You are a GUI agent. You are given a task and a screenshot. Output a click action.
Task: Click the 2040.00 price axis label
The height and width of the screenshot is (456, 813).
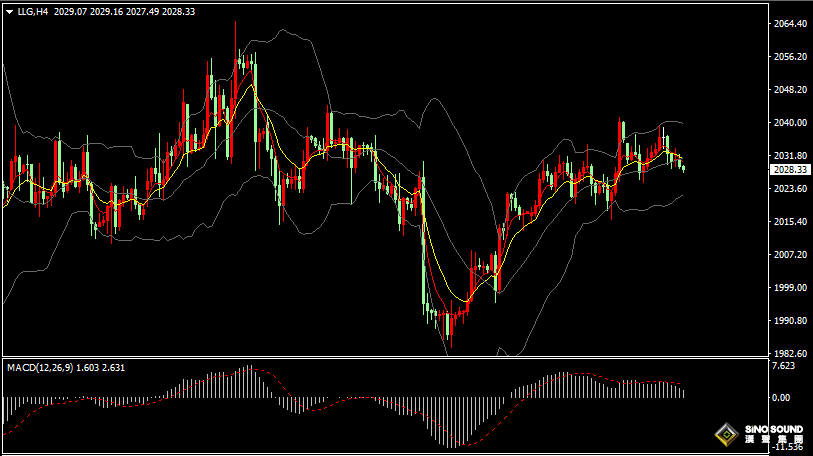coord(790,122)
